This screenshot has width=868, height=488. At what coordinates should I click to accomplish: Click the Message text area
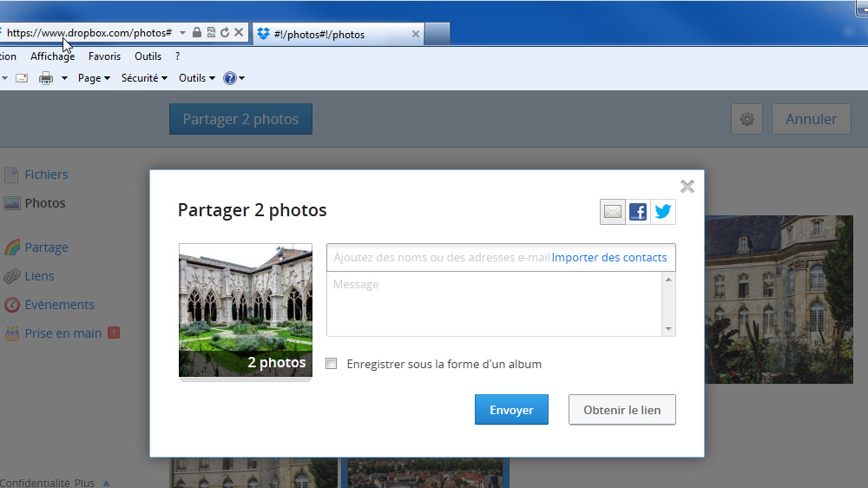tap(495, 304)
